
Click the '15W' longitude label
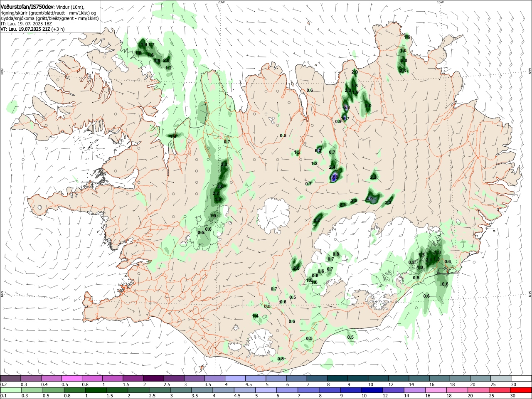pyautogui.click(x=440, y=2)
